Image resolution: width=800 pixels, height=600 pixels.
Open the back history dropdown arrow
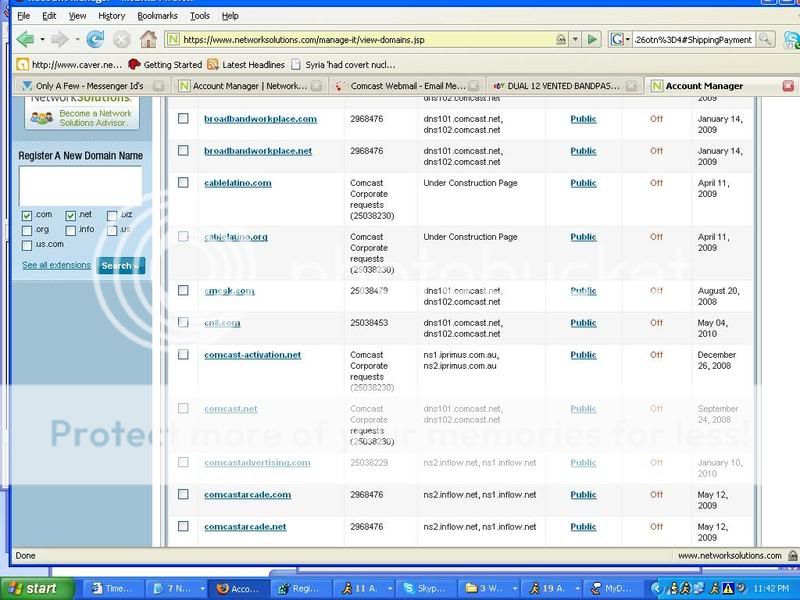(x=42, y=39)
